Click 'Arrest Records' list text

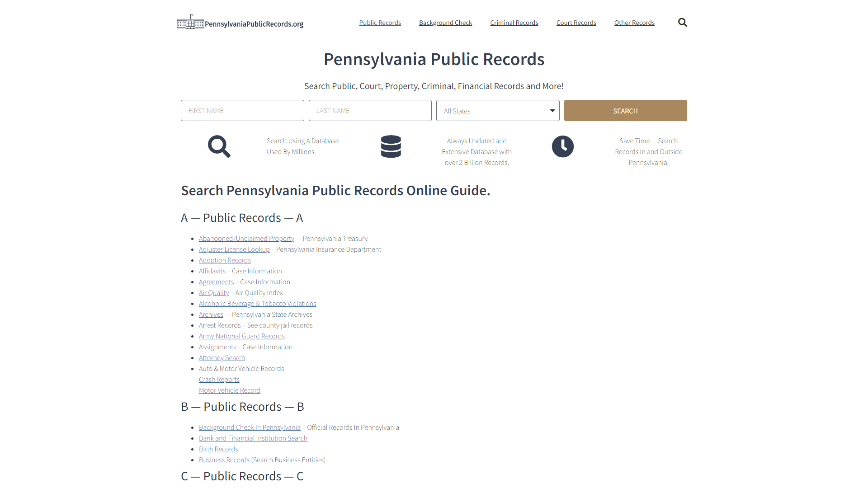220,325
